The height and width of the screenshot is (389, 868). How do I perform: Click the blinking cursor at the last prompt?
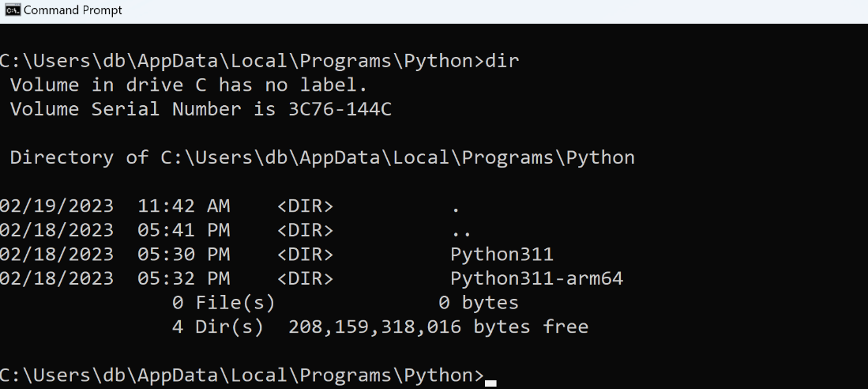(x=490, y=383)
